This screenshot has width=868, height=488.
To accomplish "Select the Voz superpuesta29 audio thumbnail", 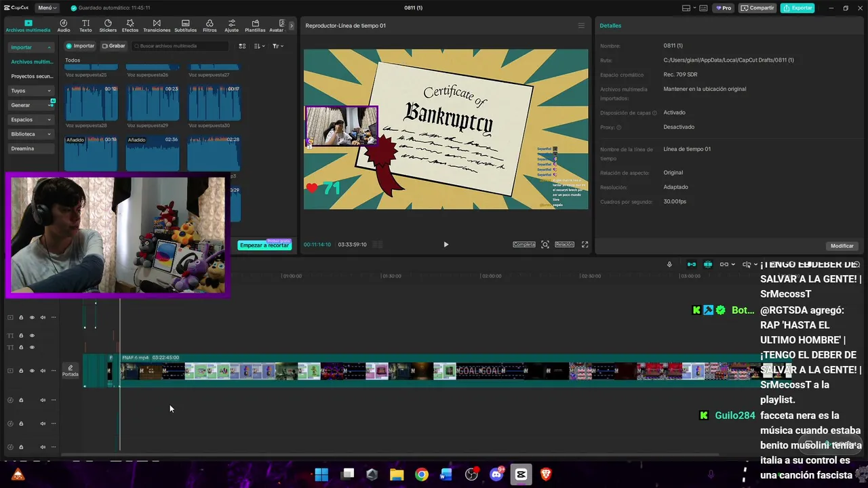I will [153, 103].
